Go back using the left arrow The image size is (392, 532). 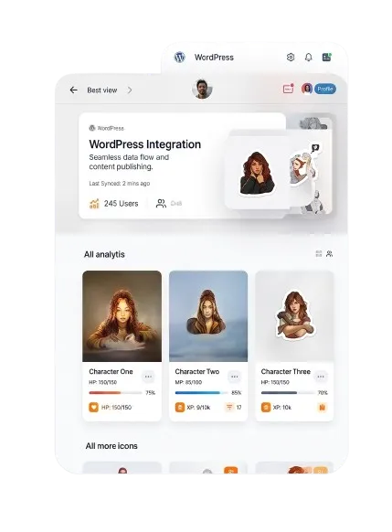[74, 90]
